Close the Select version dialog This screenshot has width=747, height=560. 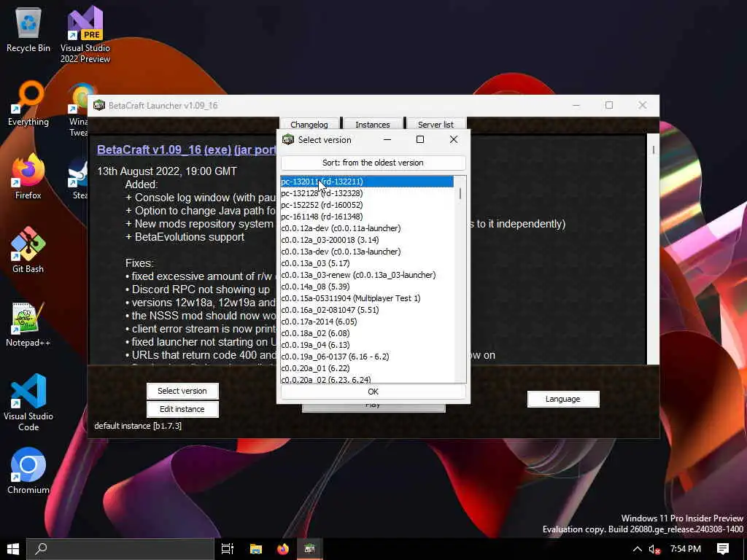pyautogui.click(x=454, y=139)
